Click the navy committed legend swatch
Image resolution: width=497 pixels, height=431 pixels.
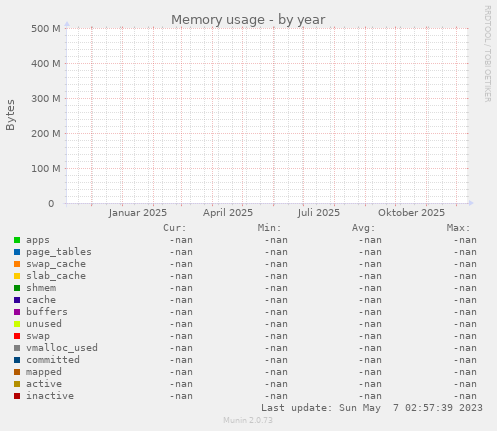(x=17, y=360)
